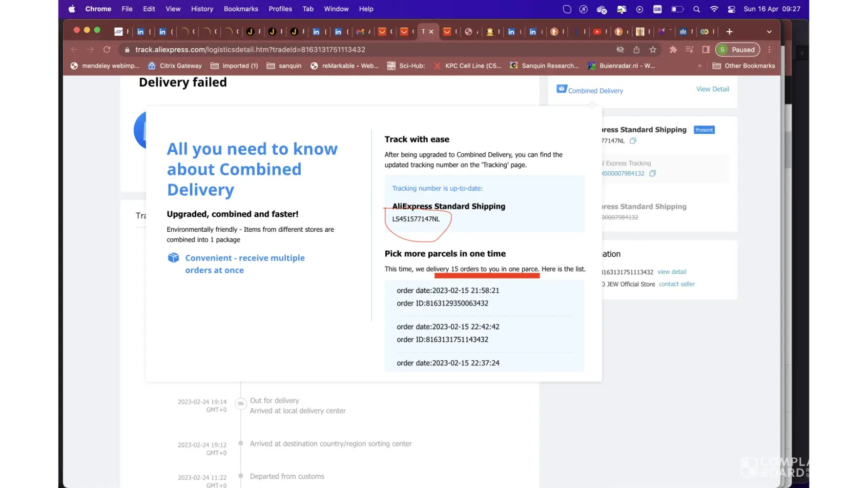Open the Help menu
This screenshot has height=488, width=868.
pos(366,9)
